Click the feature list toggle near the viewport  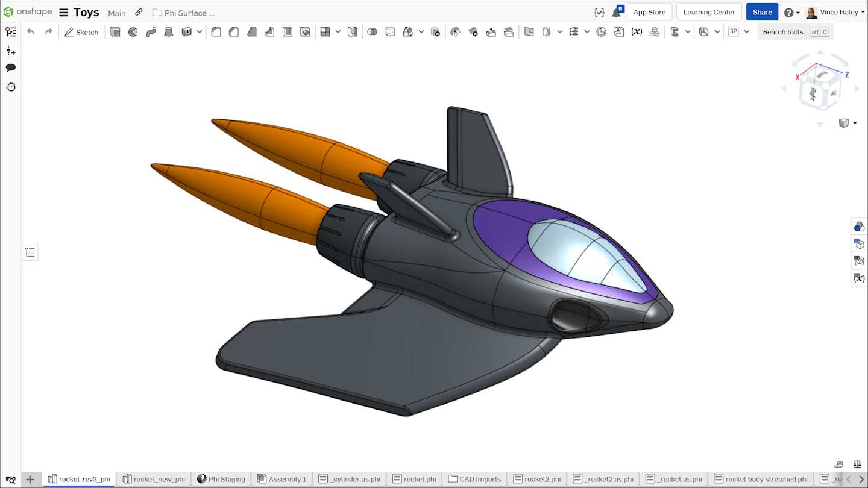tap(30, 252)
